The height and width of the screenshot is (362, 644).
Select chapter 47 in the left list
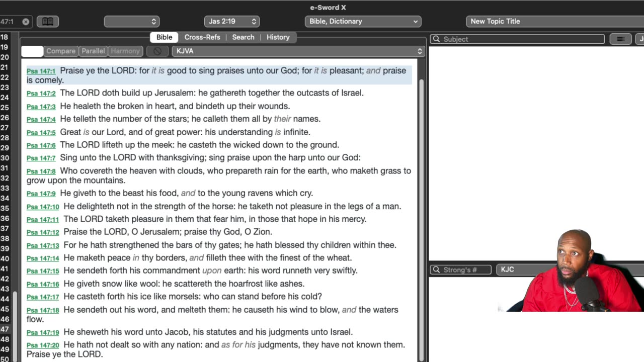pos(5,329)
